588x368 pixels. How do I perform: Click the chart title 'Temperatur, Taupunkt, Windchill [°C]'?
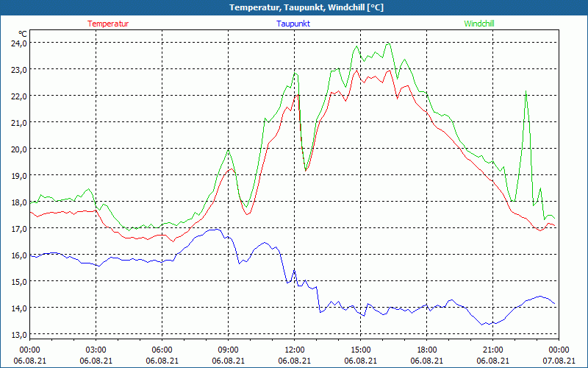pyautogui.click(x=306, y=7)
